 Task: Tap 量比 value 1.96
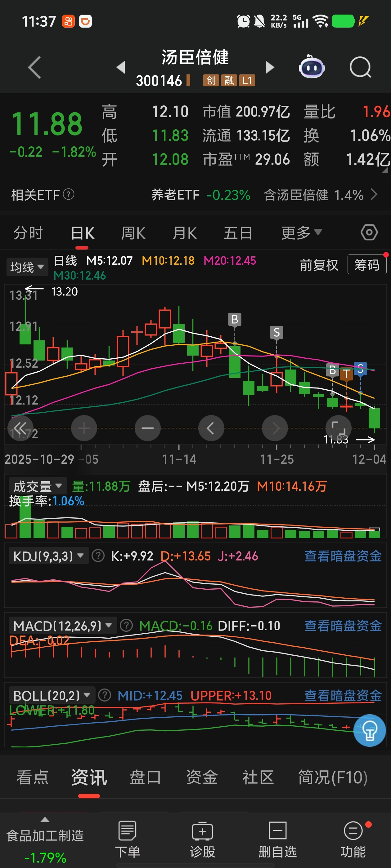376,112
